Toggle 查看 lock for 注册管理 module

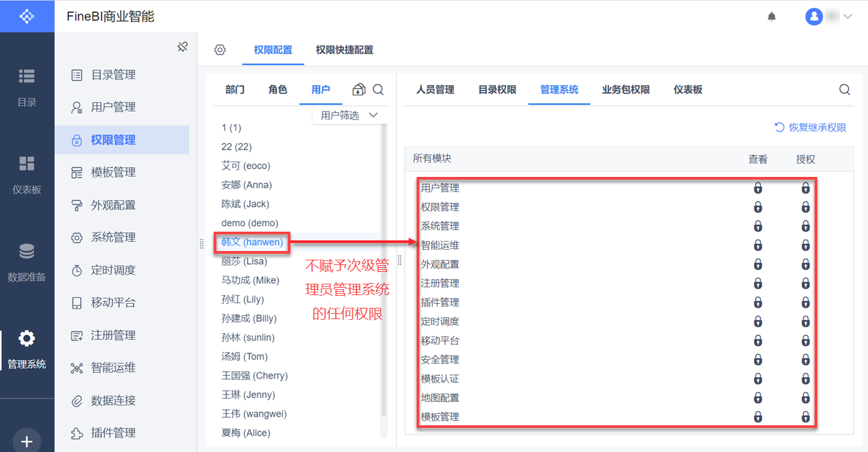tap(758, 283)
